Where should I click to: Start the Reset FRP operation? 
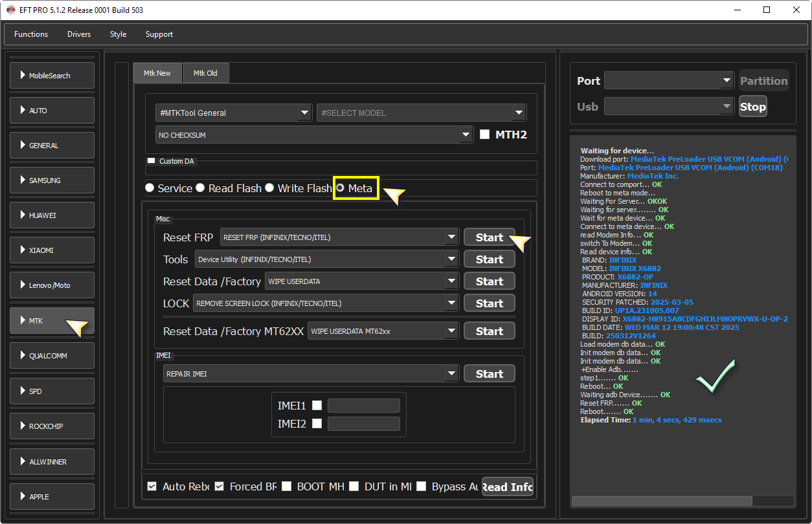click(490, 237)
